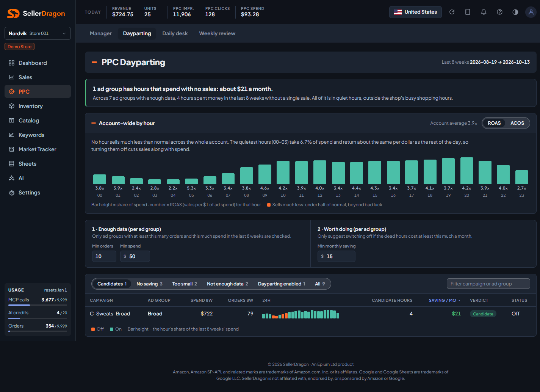The width and height of the screenshot is (540, 392).
Task: Toggle the Off status for C-Sweats-Broad
Action: pos(515,314)
